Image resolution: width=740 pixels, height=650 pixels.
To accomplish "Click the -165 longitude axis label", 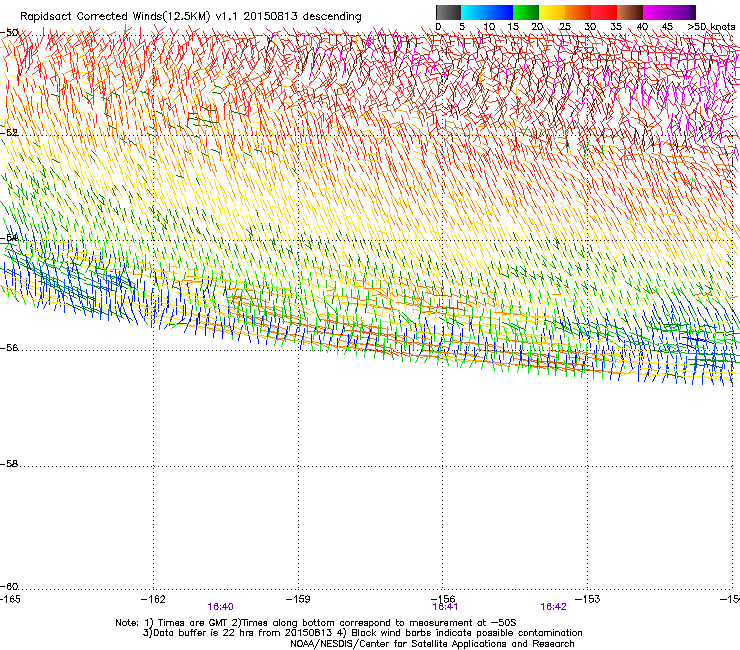I will (x=10, y=599).
